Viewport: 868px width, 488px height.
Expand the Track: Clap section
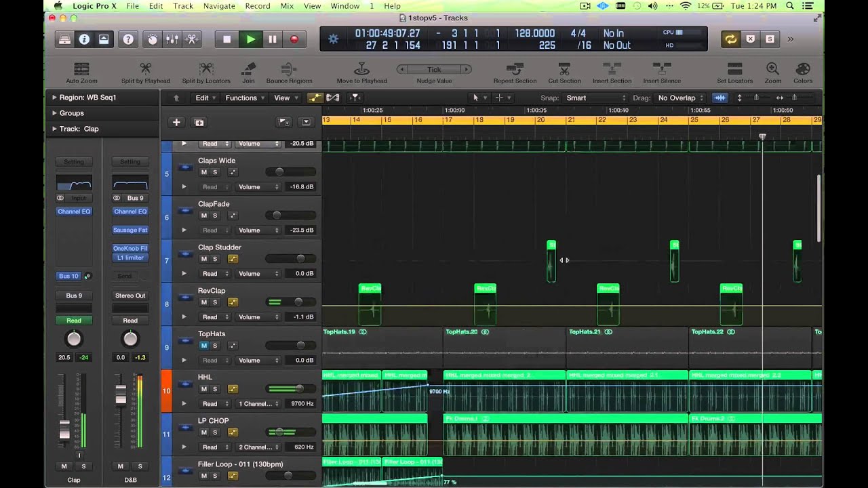coord(54,129)
